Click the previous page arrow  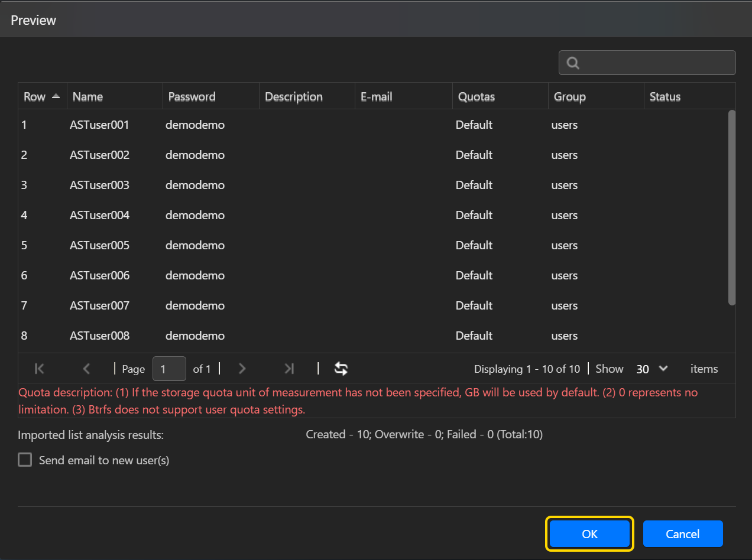click(86, 369)
